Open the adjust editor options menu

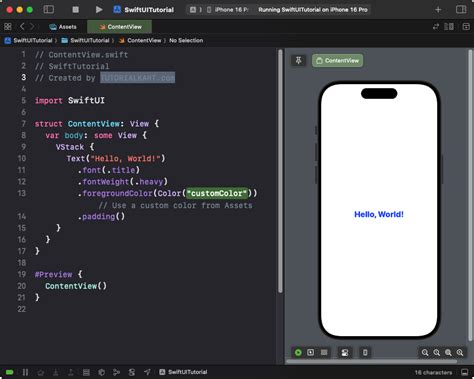point(449,27)
